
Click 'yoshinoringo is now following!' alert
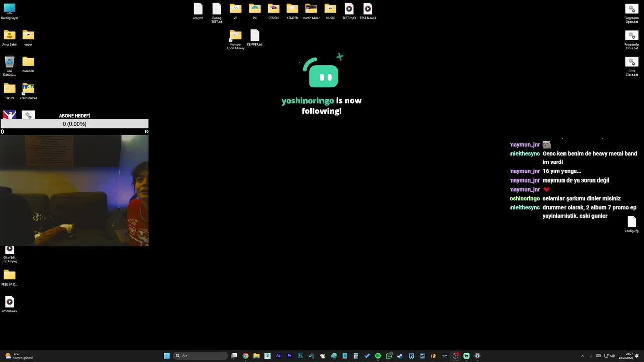[x=321, y=106]
